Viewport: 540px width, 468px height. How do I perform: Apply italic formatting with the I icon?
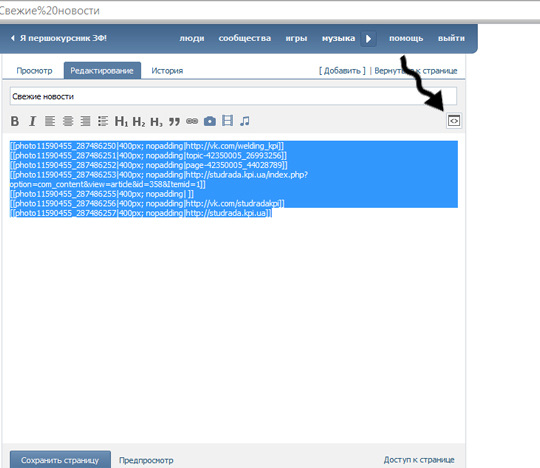[32, 121]
